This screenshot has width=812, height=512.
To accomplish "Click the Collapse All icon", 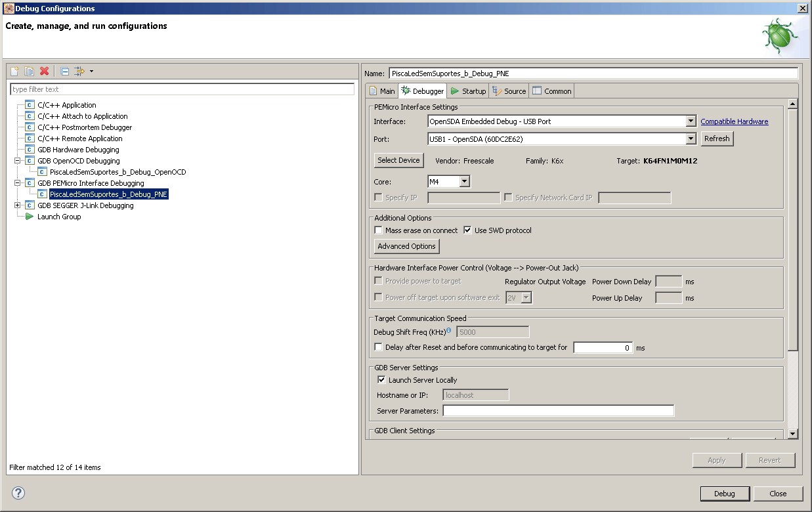I will pos(64,71).
